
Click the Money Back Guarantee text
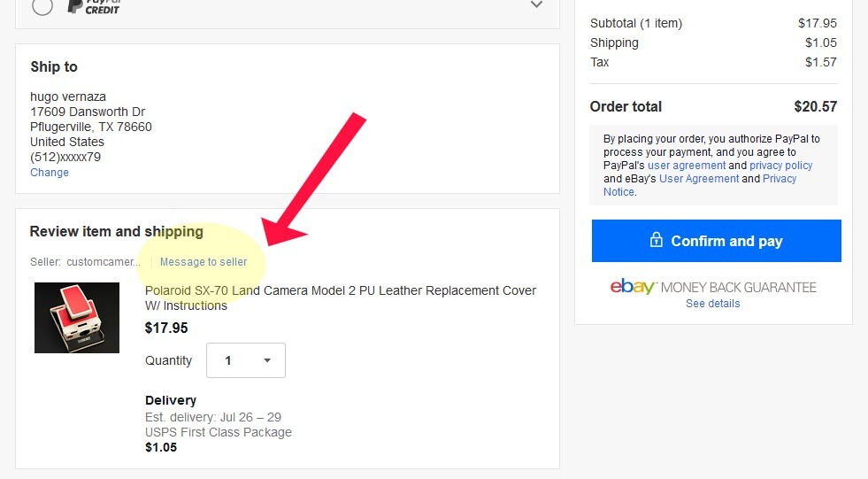click(739, 288)
